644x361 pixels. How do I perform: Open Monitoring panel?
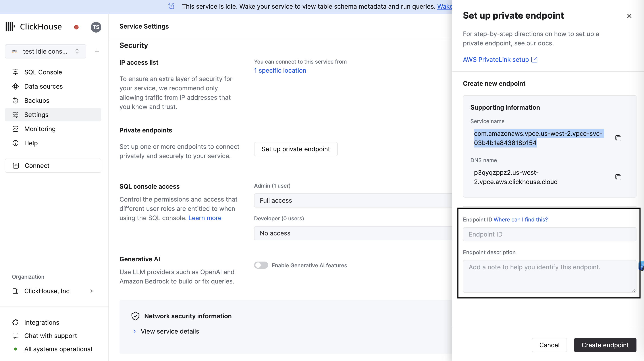click(40, 129)
